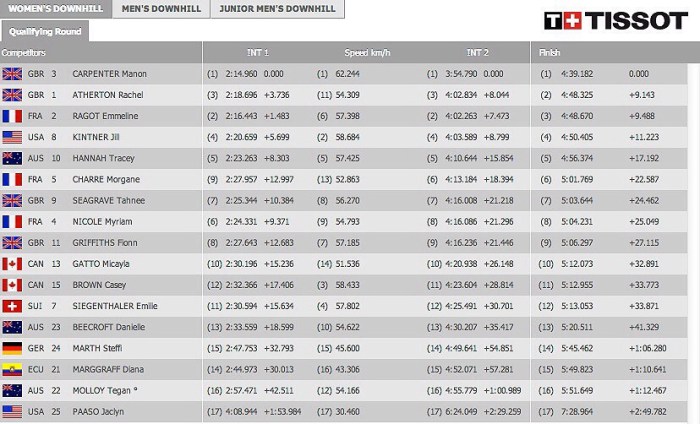Click the USA flag beside Kintner Jill
Image resolution: width=700 pixels, height=424 pixels.
(13, 137)
